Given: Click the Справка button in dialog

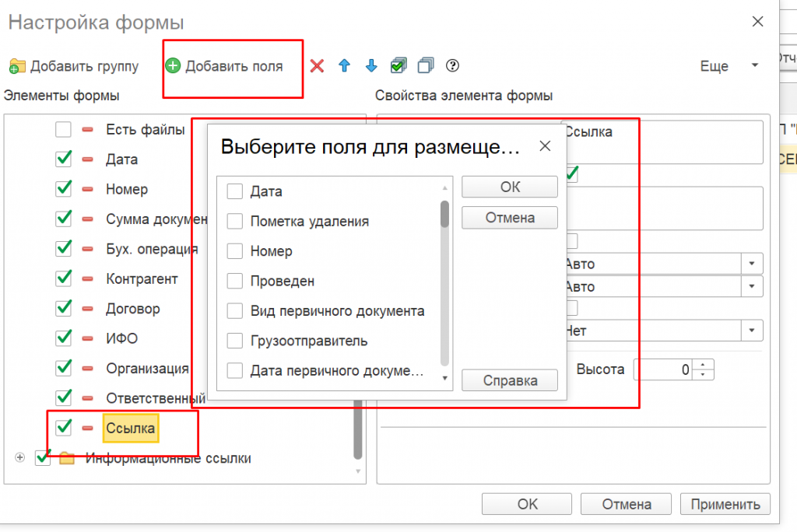Looking at the screenshot, I should pyautogui.click(x=510, y=381).
